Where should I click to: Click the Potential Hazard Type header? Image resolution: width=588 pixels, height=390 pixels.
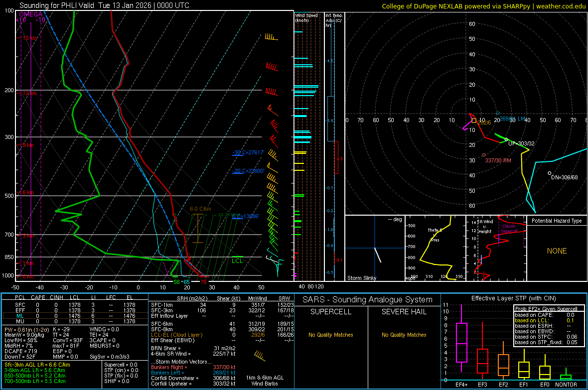557,221
